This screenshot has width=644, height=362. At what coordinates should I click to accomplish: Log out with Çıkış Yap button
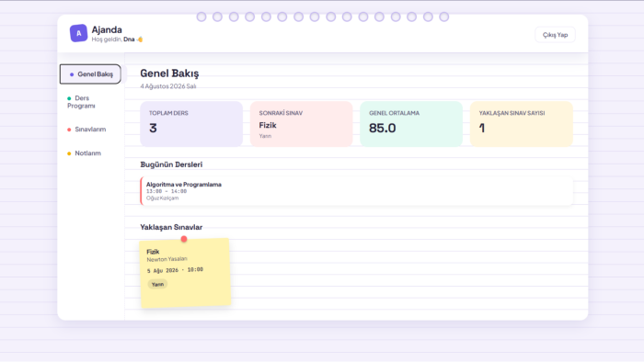555,35
